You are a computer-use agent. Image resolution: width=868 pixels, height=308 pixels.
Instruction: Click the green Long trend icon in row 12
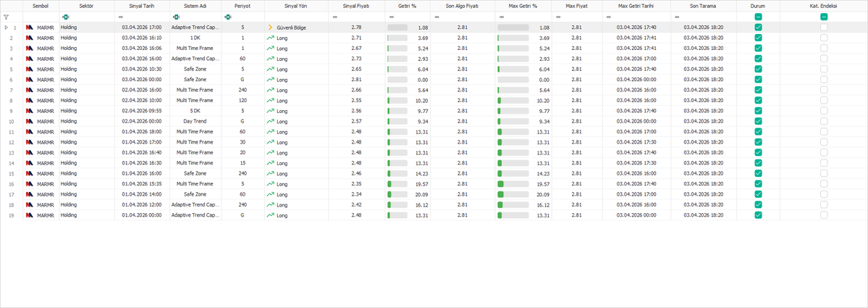pyautogui.click(x=270, y=142)
